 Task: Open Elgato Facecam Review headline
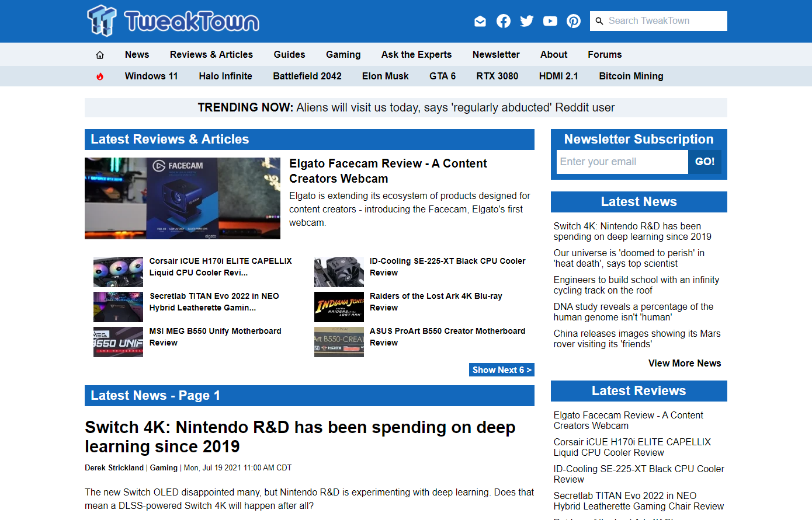click(x=388, y=171)
